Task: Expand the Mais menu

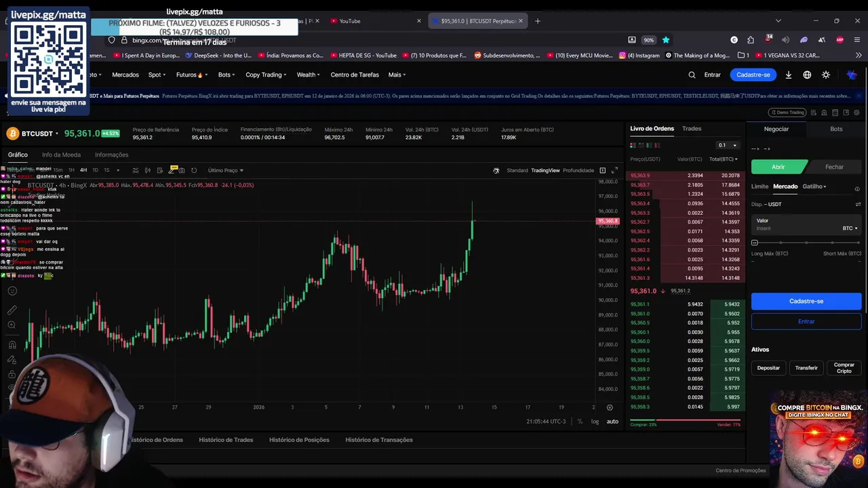Action: tap(397, 75)
